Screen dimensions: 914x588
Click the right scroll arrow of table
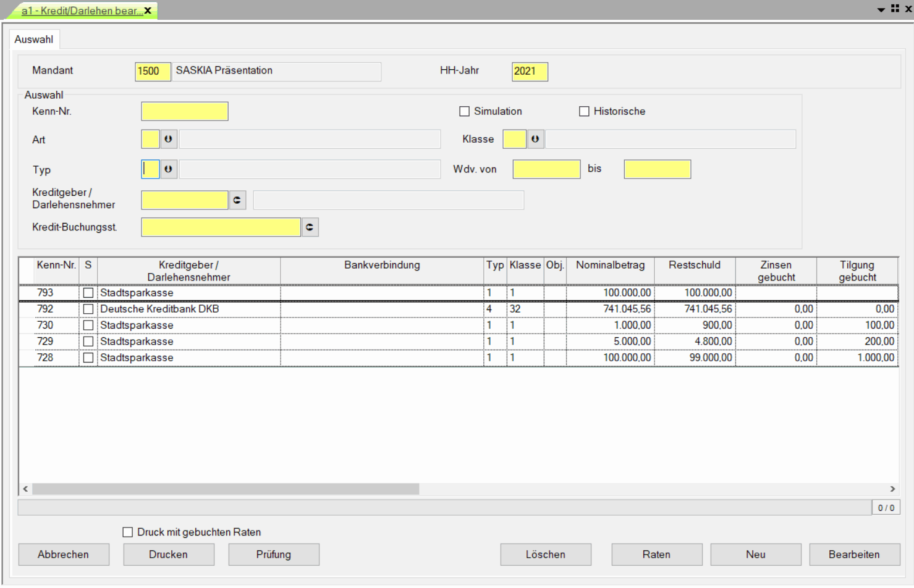(892, 489)
